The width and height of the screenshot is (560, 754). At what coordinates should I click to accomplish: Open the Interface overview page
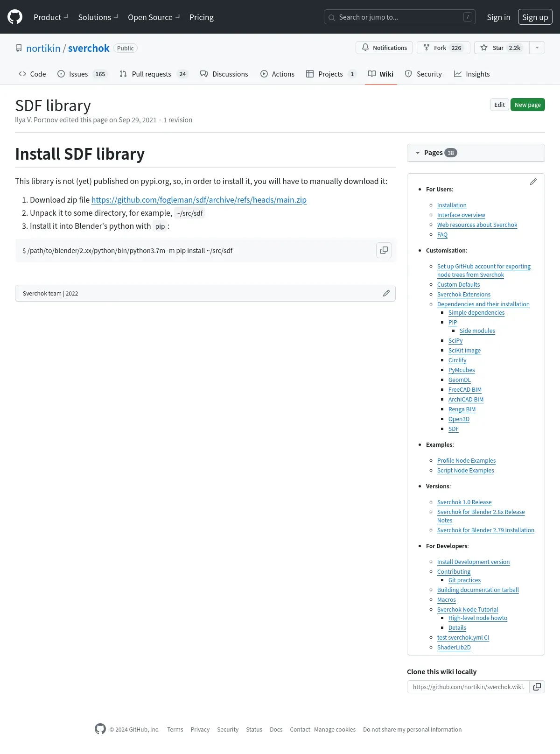coord(461,215)
